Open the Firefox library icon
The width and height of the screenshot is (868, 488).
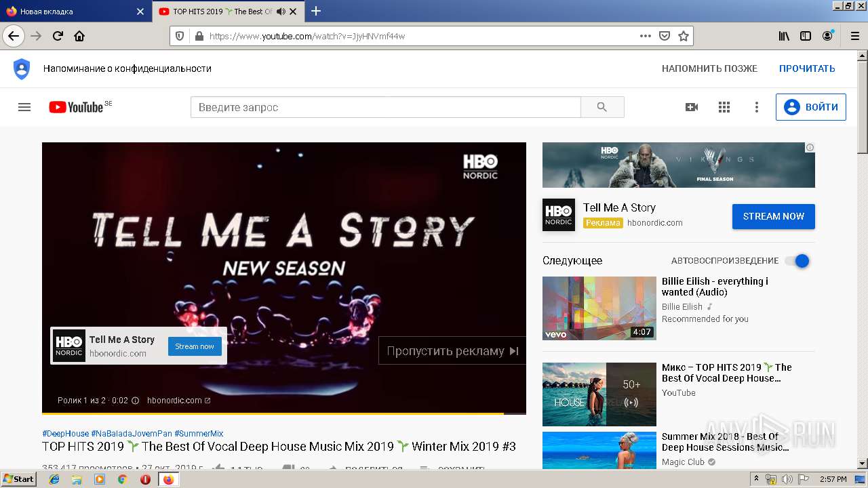pos(784,36)
